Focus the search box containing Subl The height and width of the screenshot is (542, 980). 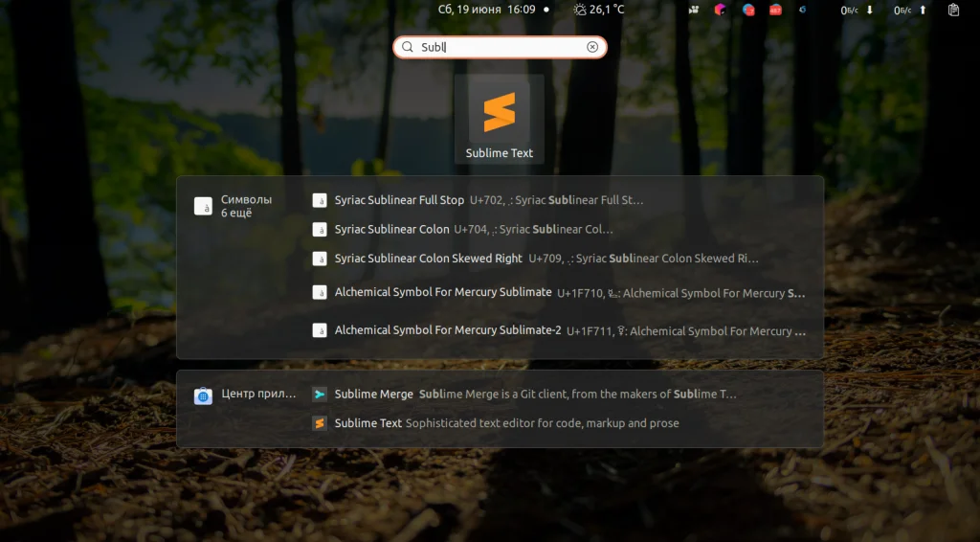(x=500, y=47)
